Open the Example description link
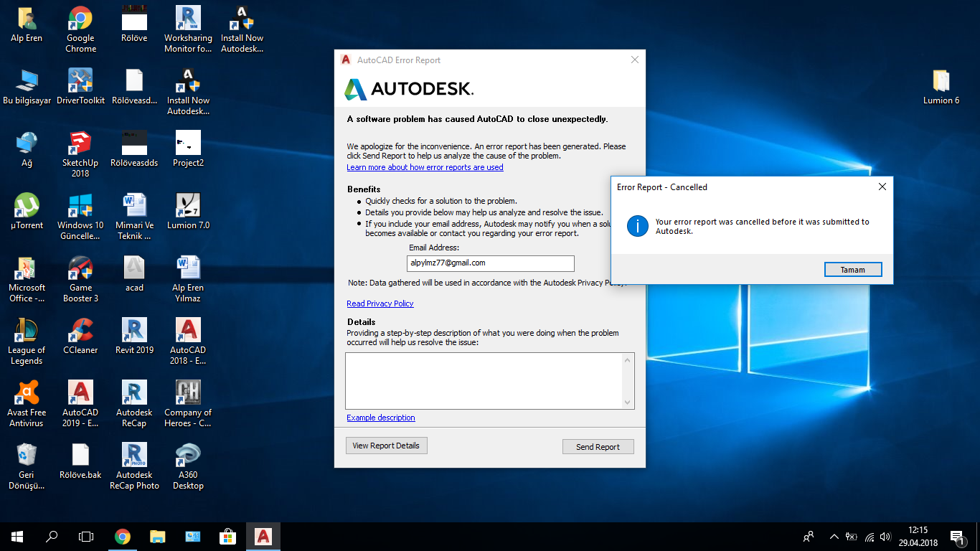 (x=381, y=418)
